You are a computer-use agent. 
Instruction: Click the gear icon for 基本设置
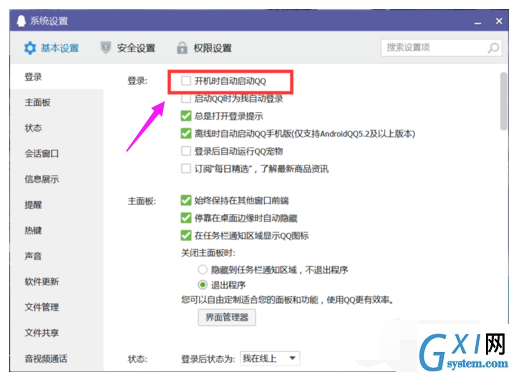[x=30, y=48]
